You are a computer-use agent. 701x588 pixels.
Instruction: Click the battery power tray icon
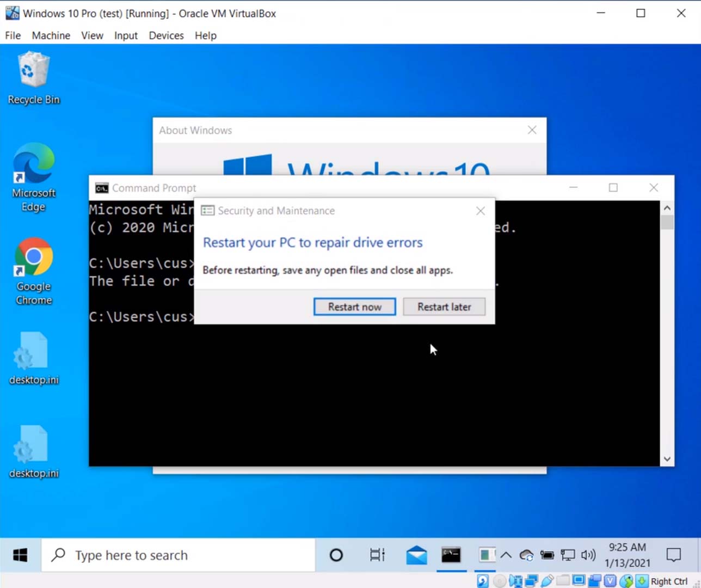[547, 555]
